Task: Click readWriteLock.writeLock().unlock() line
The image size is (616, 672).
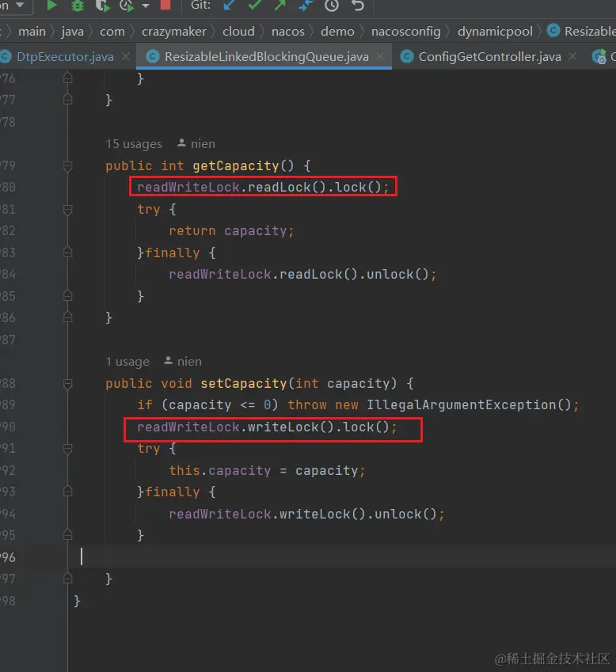Action: click(306, 514)
